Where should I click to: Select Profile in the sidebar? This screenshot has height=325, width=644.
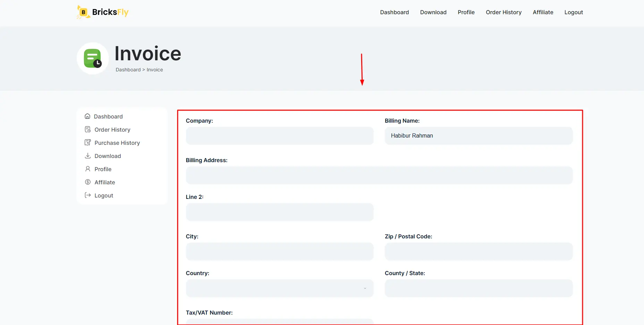coord(103,169)
